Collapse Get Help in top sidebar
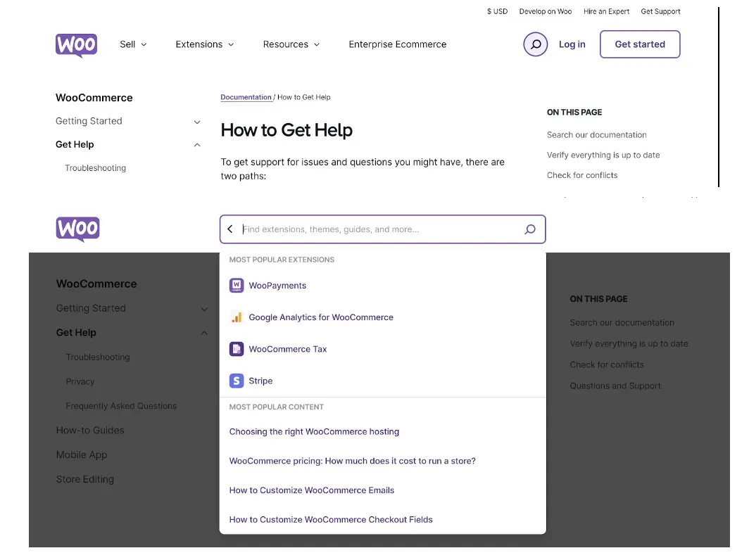The width and height of the screenshot is (749, 560). [197, 145]
